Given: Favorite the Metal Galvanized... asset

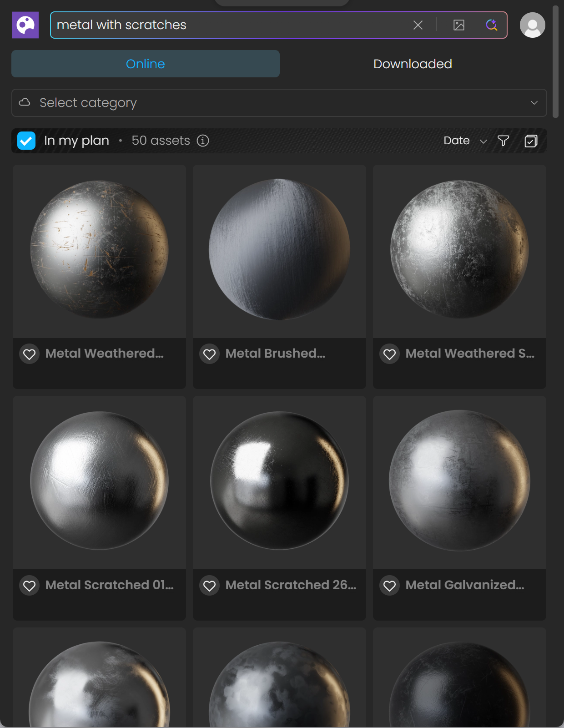Looking at the screenshot, I should [390, 586].
